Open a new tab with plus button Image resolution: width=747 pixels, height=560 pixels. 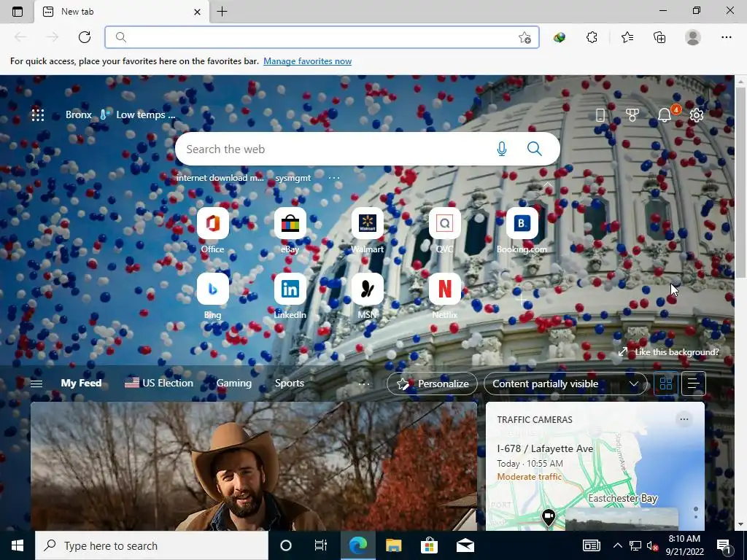pyautogui.click(x=222, y=12)
